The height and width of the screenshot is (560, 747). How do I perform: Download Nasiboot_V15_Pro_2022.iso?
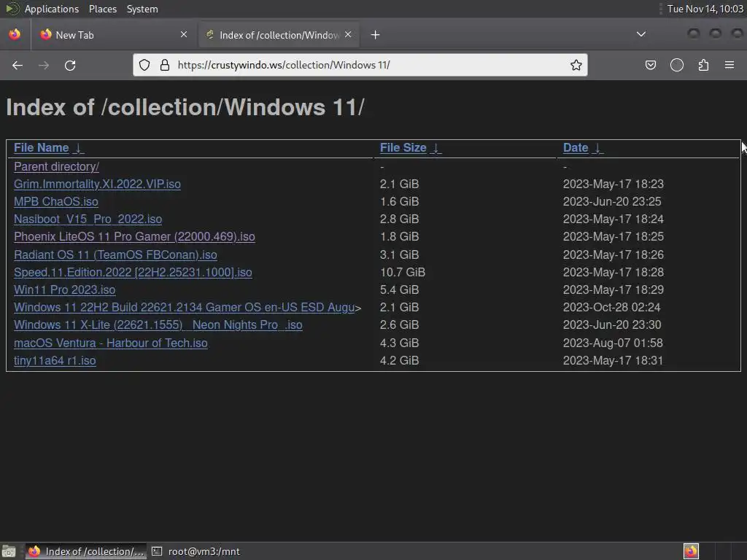coord(88,219)
